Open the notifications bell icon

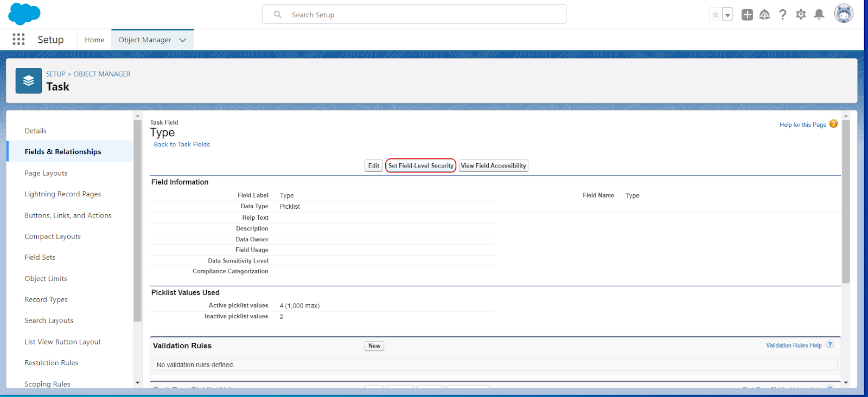(819, 15)
